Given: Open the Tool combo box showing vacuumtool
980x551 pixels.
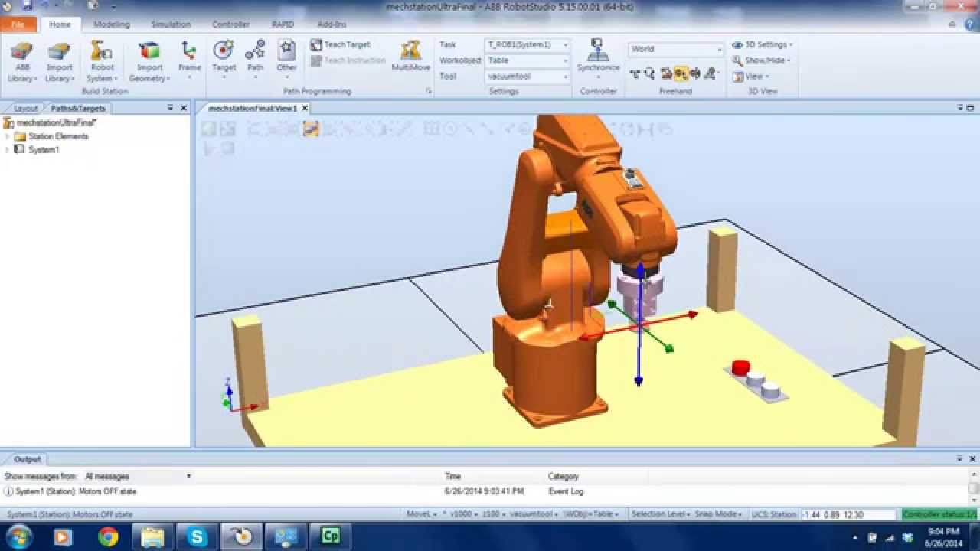Looking at the screenshot, I should pos(528,77).
